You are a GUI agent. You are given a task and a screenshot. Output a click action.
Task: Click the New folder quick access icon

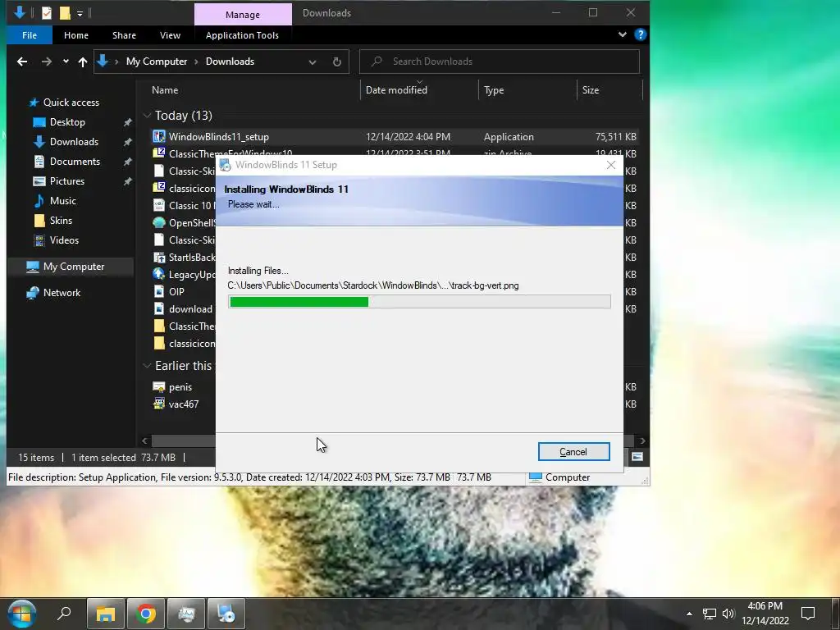[65, 12]
